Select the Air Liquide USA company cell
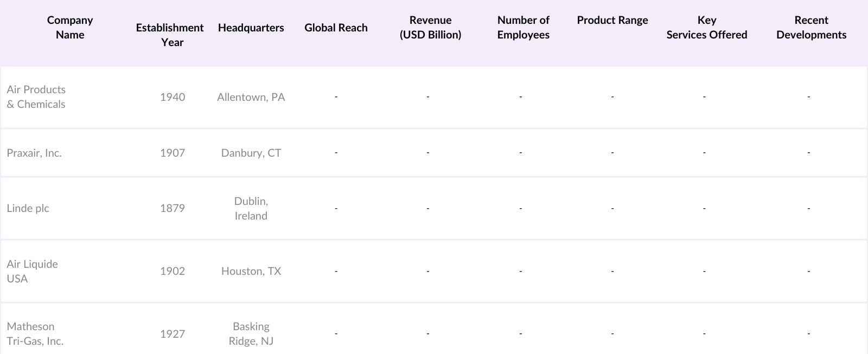 32,271
